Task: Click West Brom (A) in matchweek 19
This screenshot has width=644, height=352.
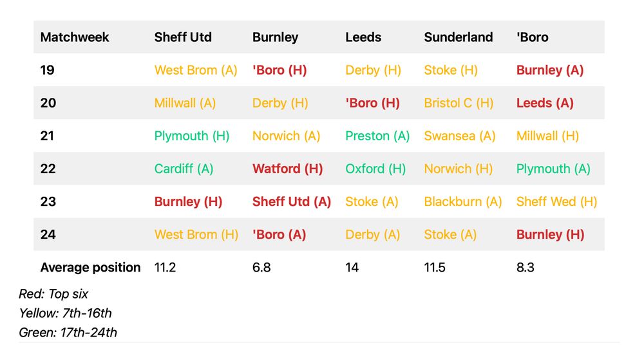Action: (x=196, y=70)
